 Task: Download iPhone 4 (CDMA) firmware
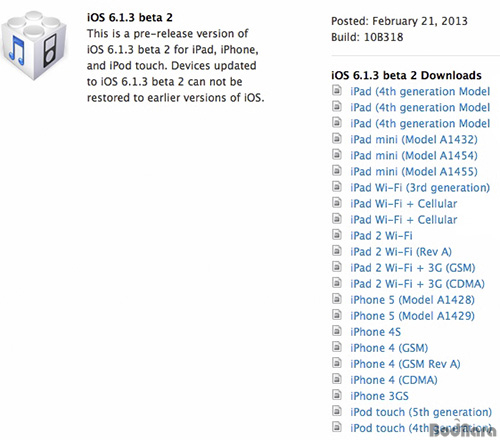point(394,380)
